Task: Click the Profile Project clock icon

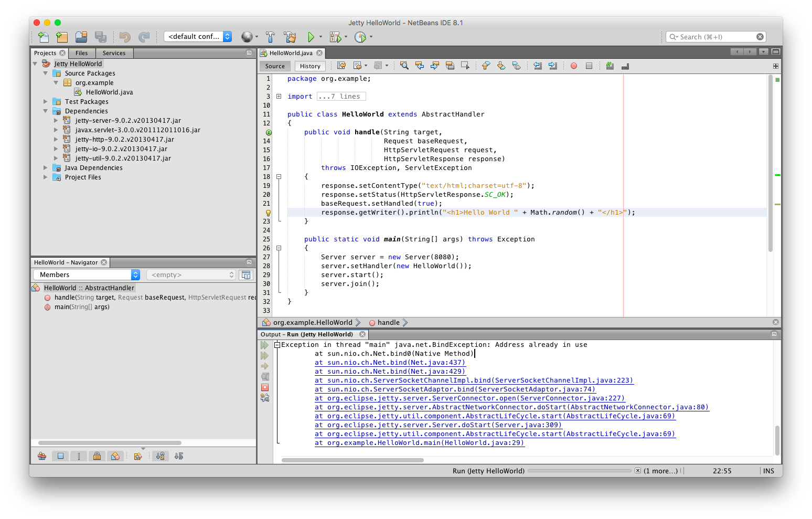Action: tap(360, 37)
